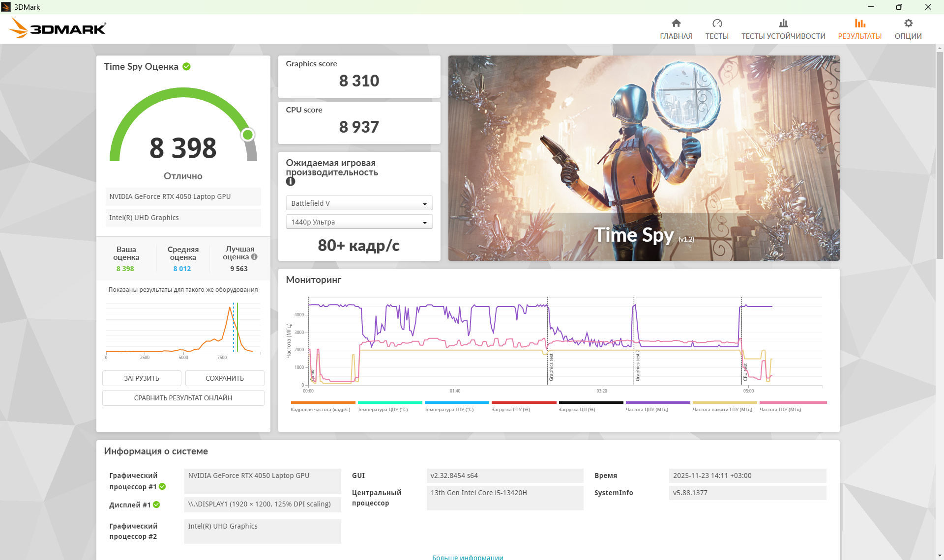Click the green validation check beside Time Spy Оценка
The height and width of the screenshot is (560, 944).
click(186, 66)
